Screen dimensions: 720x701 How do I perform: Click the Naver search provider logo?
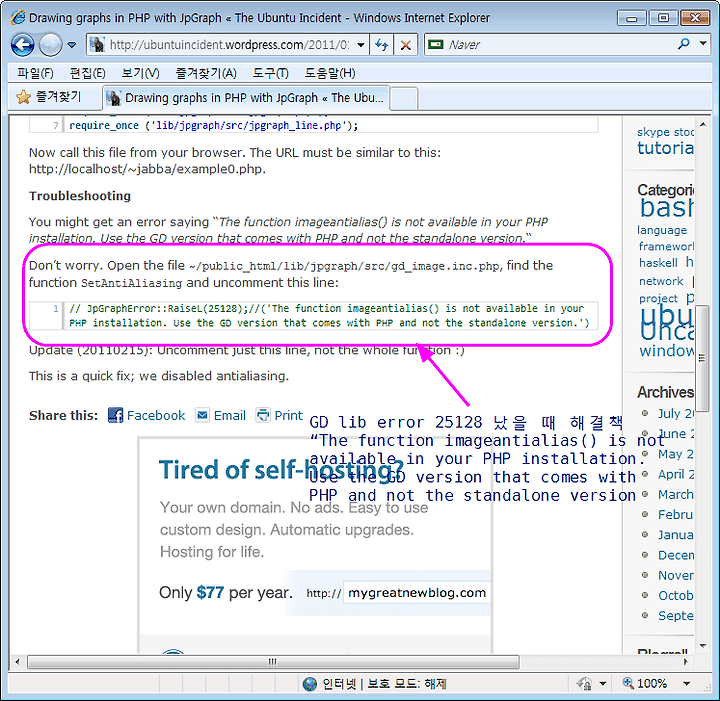pos(435,44)
